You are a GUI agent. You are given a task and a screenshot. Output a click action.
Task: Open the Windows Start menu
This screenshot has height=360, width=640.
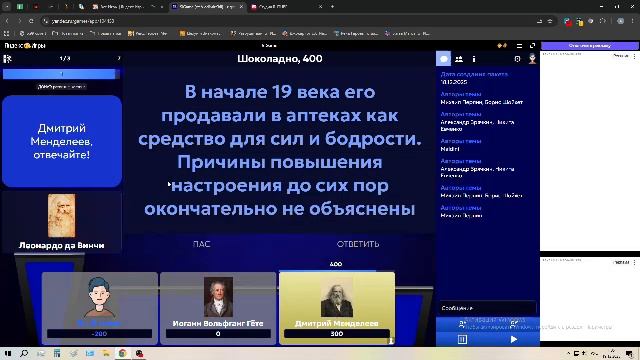(x=7, y=353)
